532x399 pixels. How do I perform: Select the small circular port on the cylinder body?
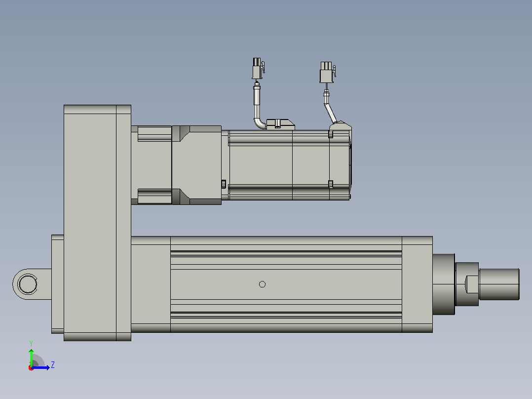[262, 284]
